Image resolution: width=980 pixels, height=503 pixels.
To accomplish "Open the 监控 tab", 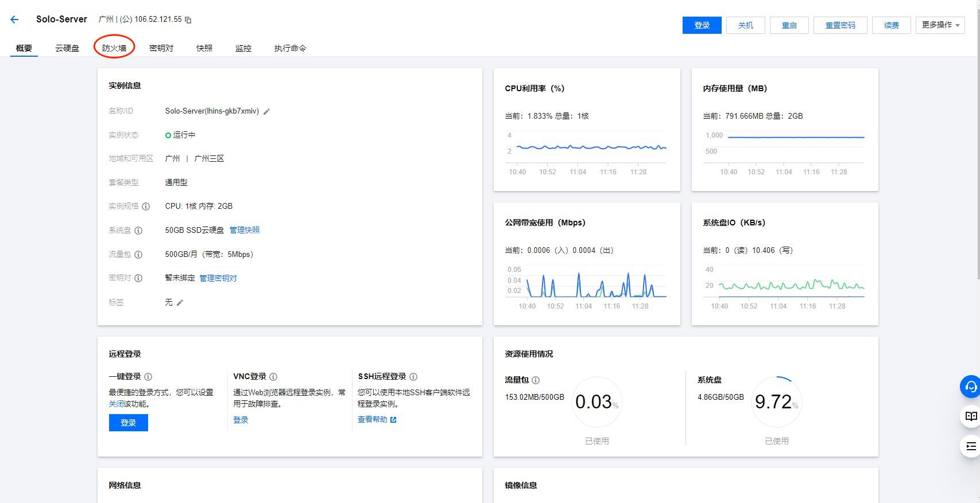I will [243, 48].
